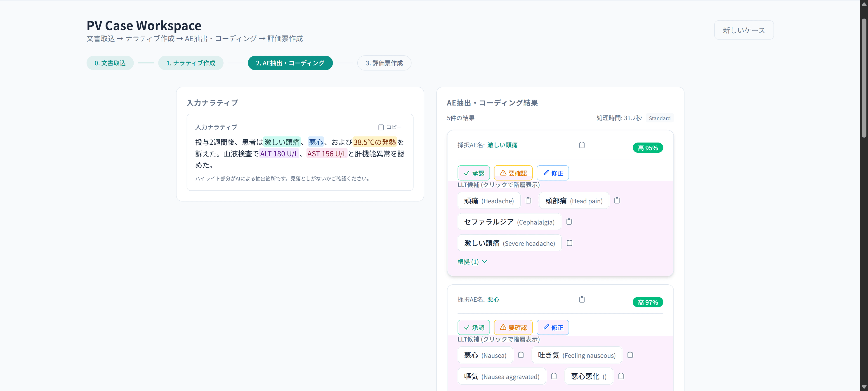868x391 pixels.
Task: Approve the 激しい頭痛 AE with 承認
Action: tap(473, 173)
